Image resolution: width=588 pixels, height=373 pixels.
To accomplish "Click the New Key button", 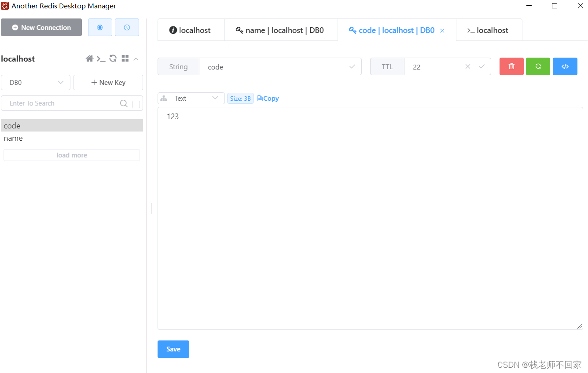I will (x=108, y=82).
